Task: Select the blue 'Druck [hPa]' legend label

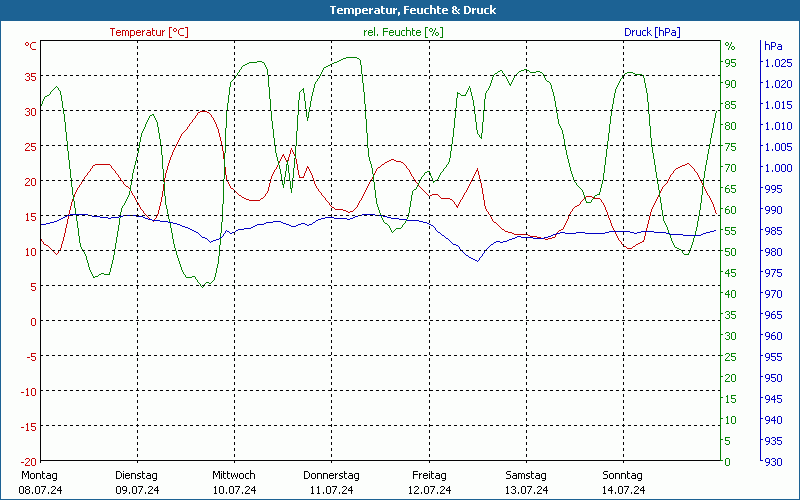Action: [x=652, y=32]
